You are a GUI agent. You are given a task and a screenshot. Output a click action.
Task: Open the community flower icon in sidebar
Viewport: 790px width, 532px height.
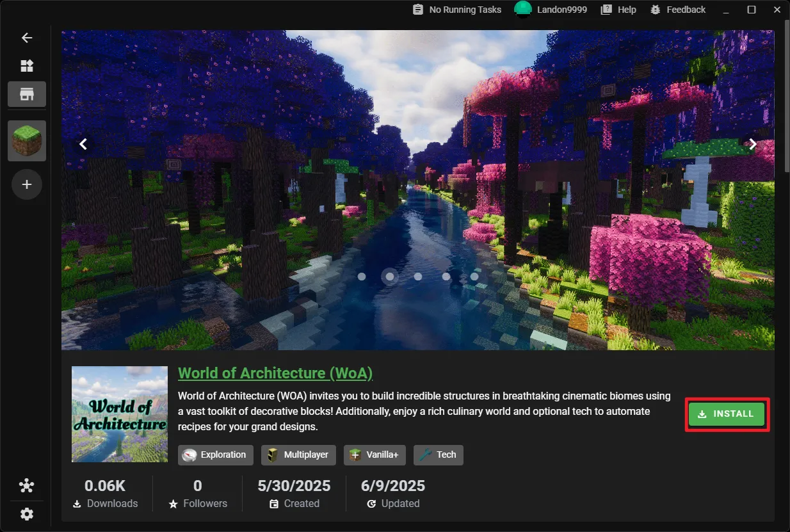(27, 486)
